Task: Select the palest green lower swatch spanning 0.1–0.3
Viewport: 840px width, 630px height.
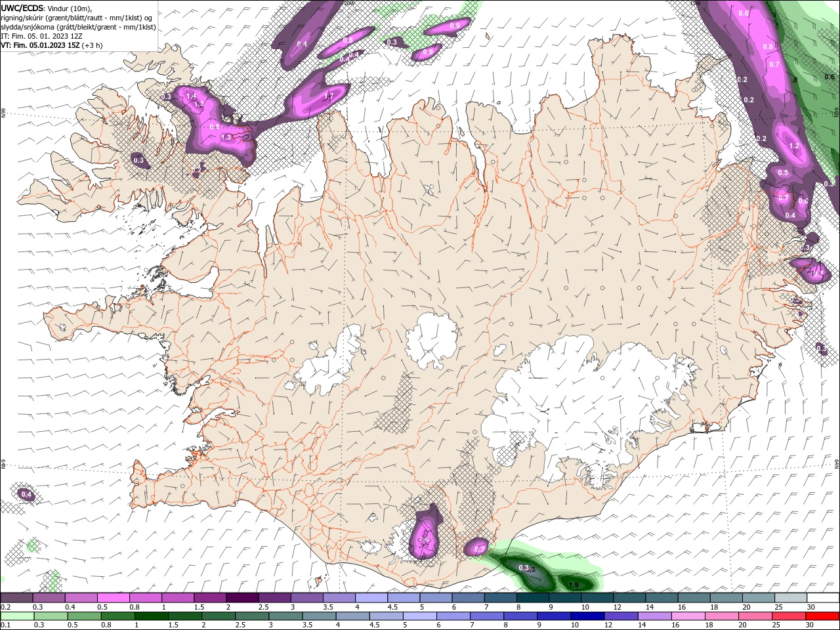Action: pyautogui.click(x=18, y=616)
